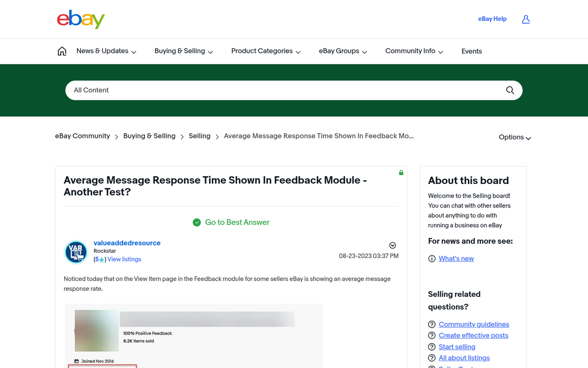Open the What's new link
Screen dimensions: 588x368
click(456, 259)
